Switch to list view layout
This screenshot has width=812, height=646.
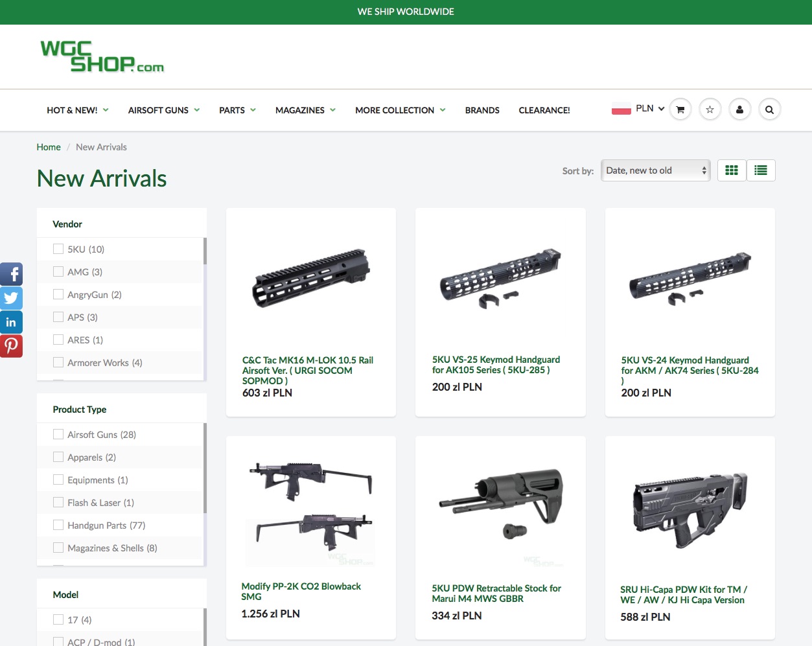[761, 170]
